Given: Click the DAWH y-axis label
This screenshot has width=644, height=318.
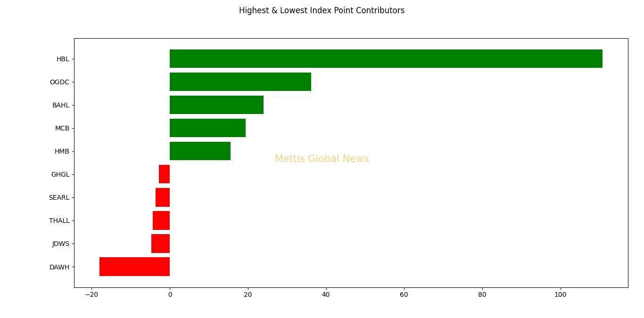Looking at the screenshot, I should 59,267.
